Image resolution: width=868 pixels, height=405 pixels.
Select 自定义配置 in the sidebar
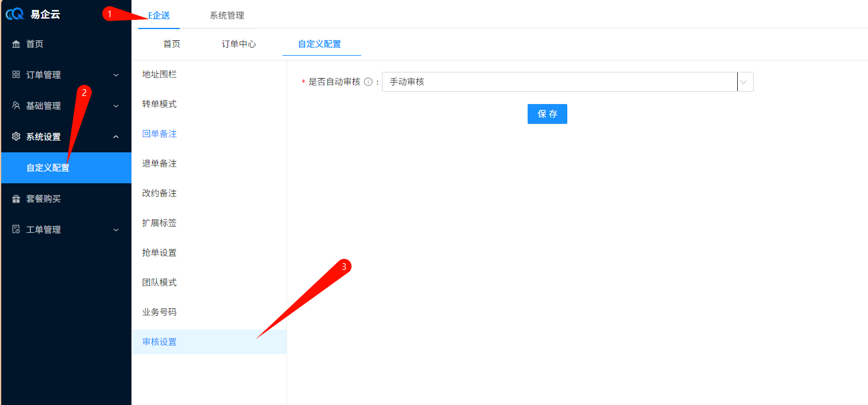pyautogui.click(x=48, y=168)
